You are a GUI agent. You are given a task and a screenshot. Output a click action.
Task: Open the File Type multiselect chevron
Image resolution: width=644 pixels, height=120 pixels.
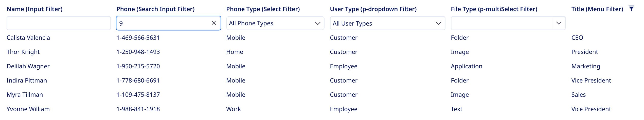pos(559,23)
